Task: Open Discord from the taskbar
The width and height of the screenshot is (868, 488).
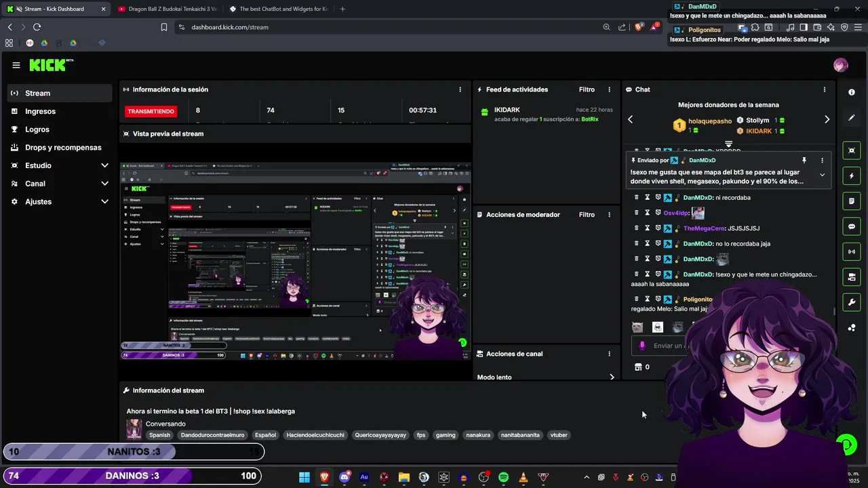Action: tap(344, 477)
